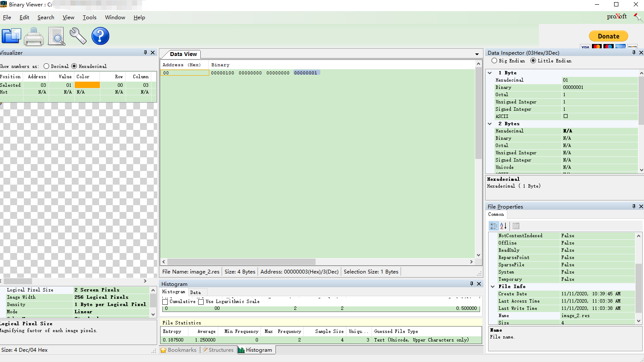Click Data View scroll right arrow
644x362 pixels.
(471, 262)
